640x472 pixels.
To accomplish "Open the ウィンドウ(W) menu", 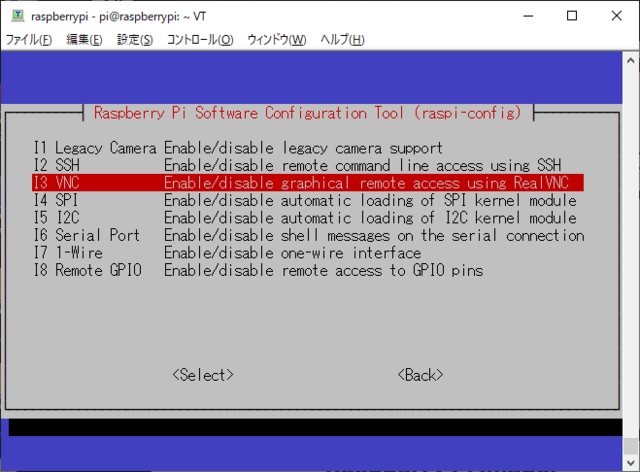I will pyautogui.click(x=276, y=40).
